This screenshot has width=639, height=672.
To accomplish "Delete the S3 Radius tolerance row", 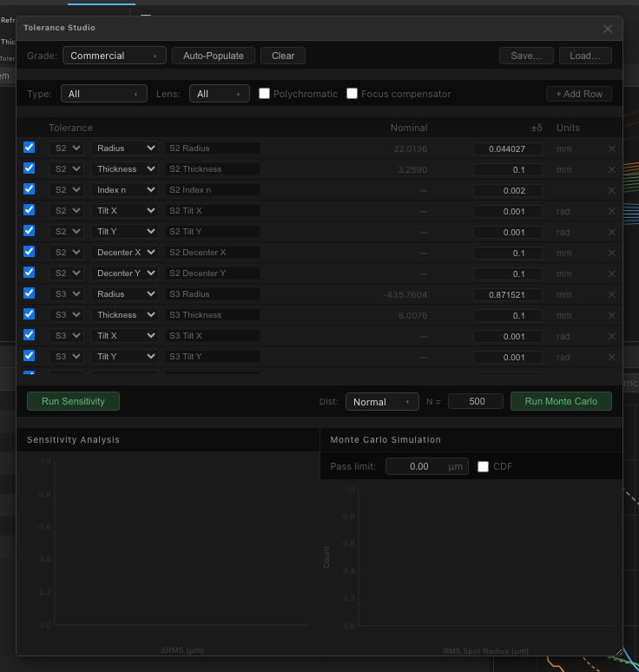I will pos(611,294).
